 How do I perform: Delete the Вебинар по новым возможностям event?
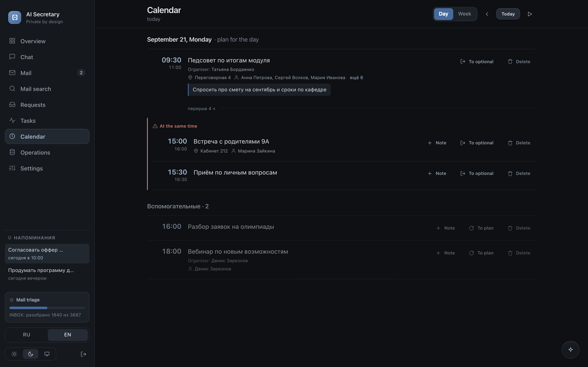tap(519, 253)
